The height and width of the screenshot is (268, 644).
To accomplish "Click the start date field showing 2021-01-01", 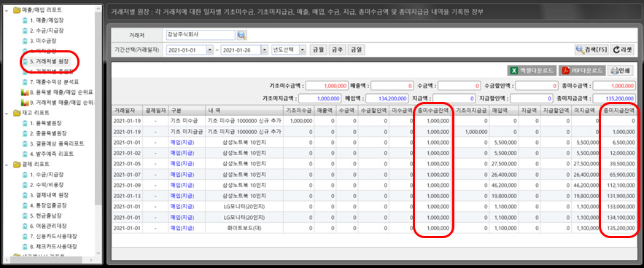I will point(186,50).
